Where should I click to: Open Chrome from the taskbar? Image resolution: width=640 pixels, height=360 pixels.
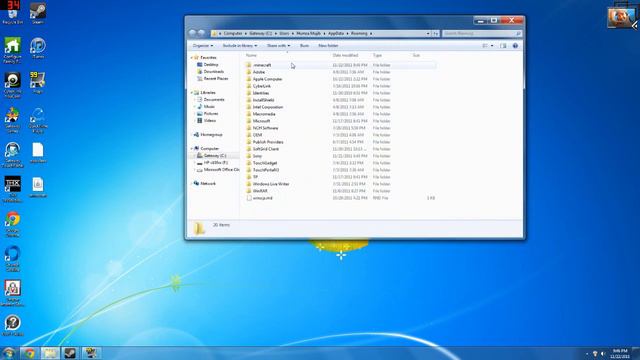pyautogui.click(x=29, y=353)
